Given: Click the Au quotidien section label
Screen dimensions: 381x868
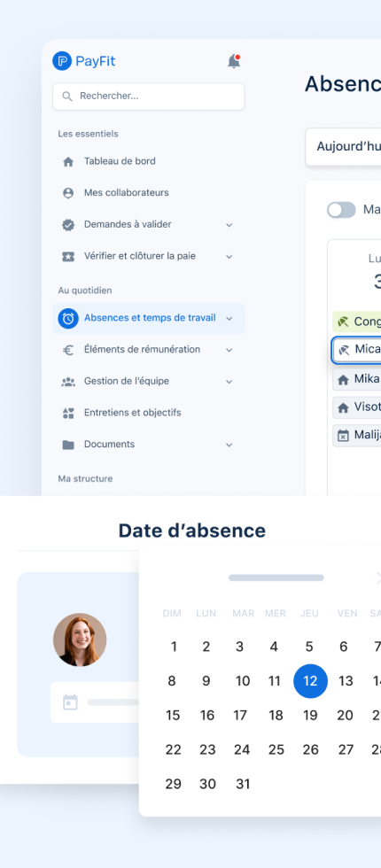Looking at the screenshot, I should click(85, 291).
